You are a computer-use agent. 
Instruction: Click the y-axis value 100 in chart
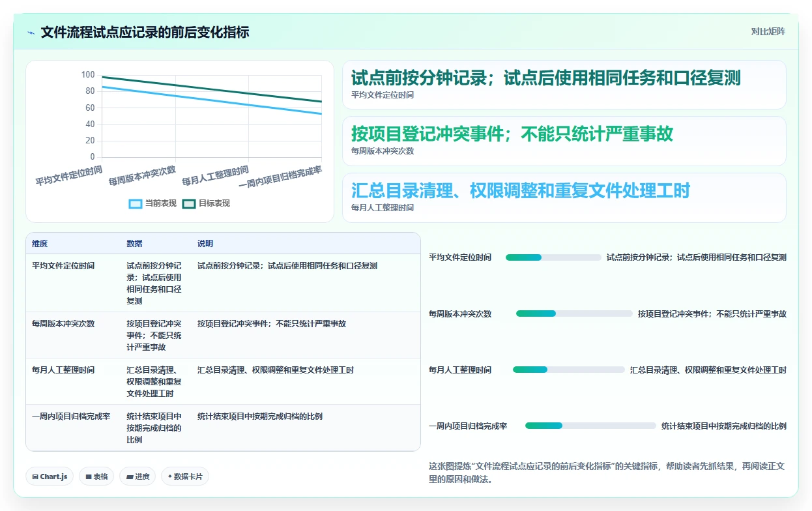coord(88,75)
